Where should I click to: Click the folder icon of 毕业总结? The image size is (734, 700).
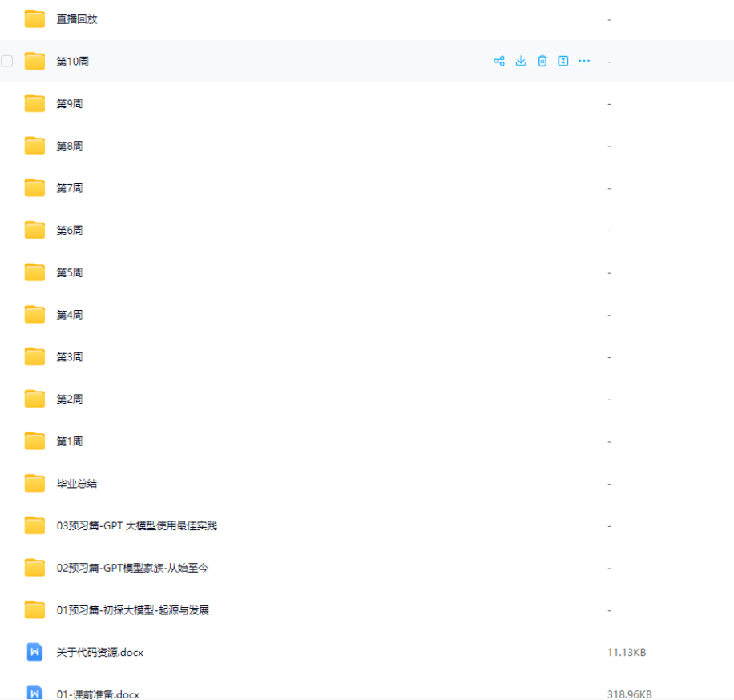tap(34, 483)
